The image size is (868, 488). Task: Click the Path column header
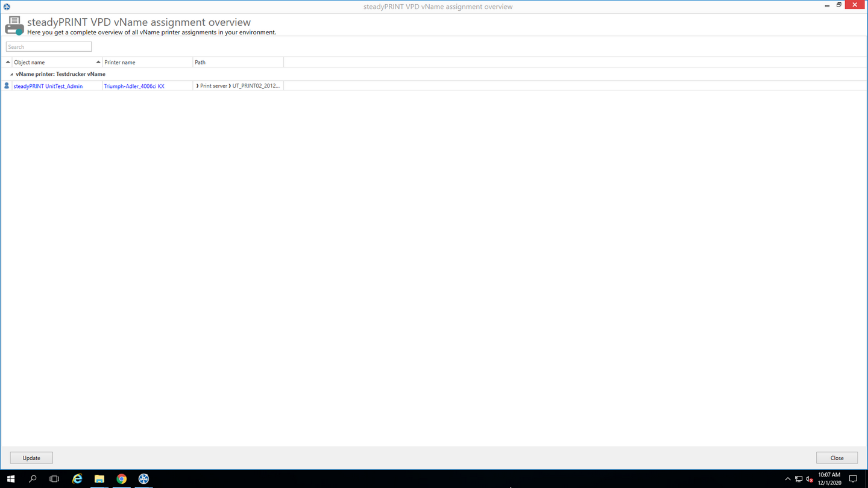(238, 62)
